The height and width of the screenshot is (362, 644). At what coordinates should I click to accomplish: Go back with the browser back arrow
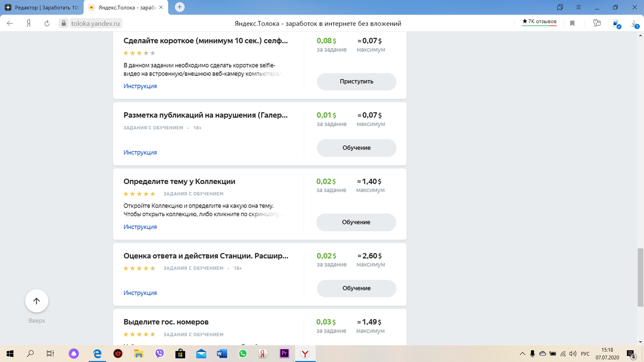(10, 23)
